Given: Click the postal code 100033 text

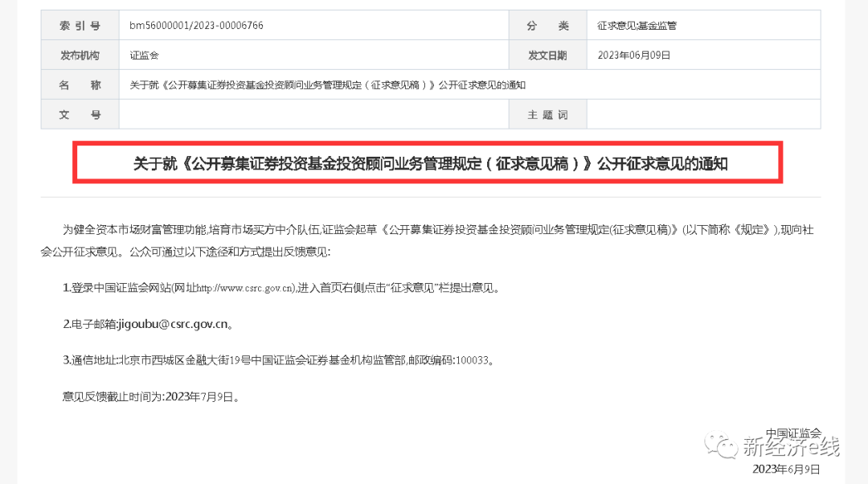Looking at the screenshot, I should [473, 360].
